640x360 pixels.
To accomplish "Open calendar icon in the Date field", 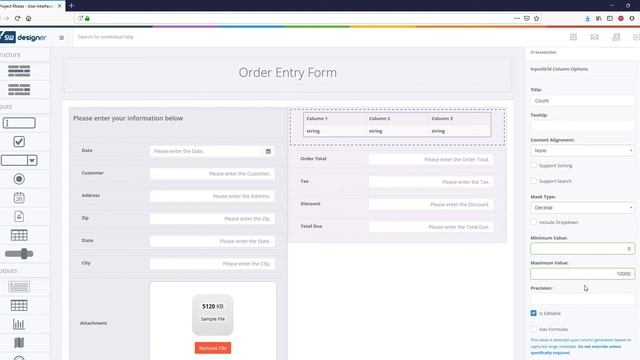I will 268,151.
